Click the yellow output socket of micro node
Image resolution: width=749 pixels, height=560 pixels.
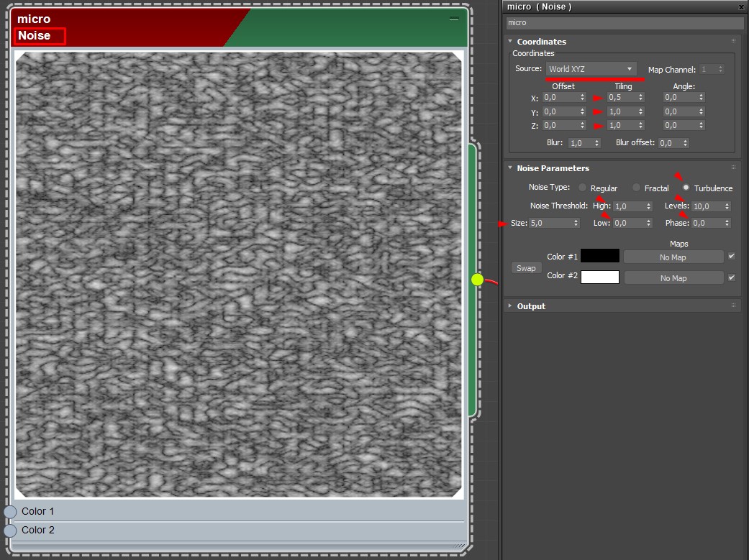point(477,280)
